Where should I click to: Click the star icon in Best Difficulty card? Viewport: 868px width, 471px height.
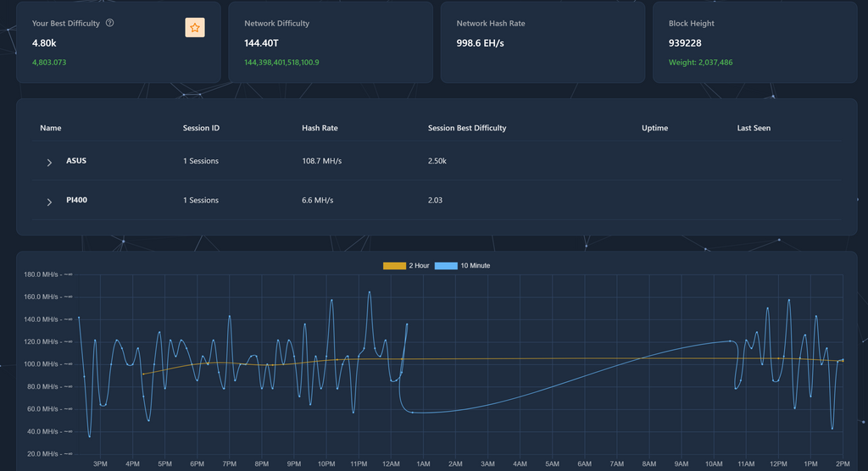pos(195,28)
